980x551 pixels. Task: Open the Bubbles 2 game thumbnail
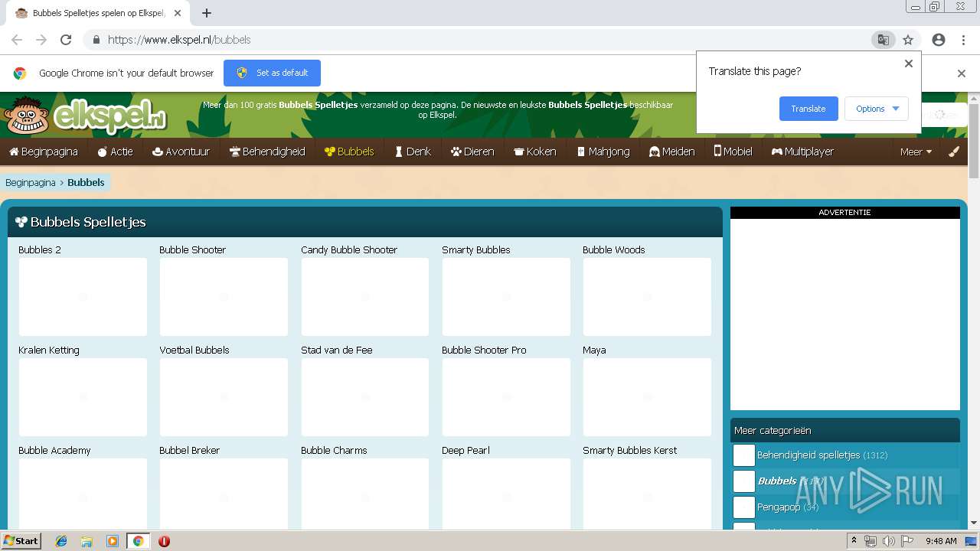pos(83,297)
